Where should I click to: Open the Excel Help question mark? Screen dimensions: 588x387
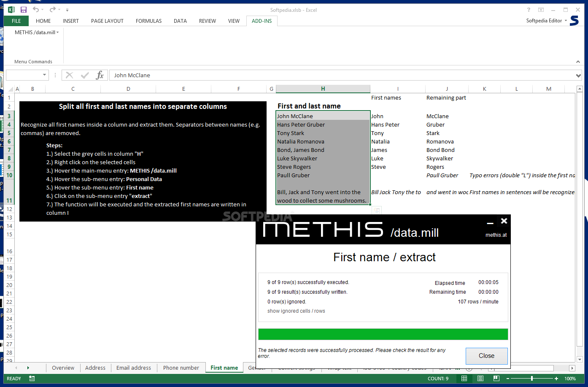[x=529, y=10]
